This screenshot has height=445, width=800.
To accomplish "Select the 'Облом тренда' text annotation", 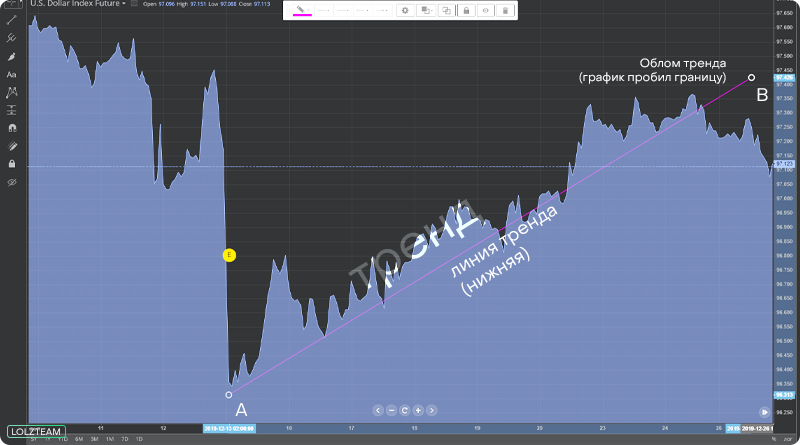I will pos(683,63).
